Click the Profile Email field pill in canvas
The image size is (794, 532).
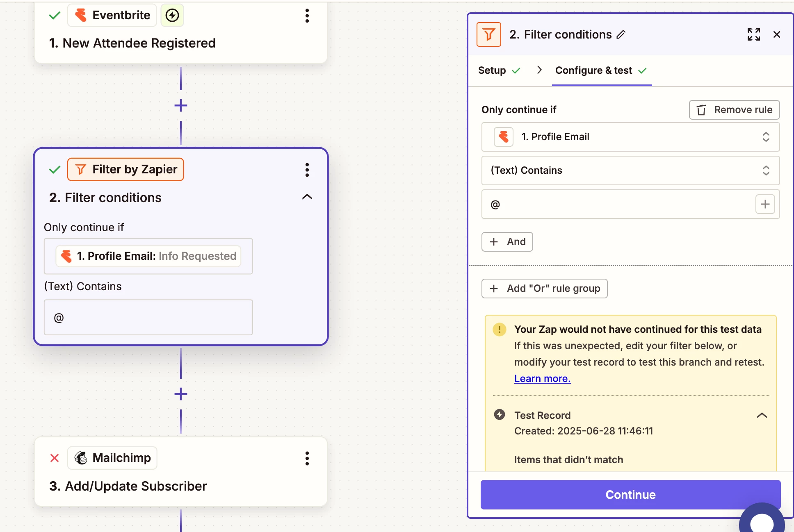pyautogui.click(x=148, y=256)
